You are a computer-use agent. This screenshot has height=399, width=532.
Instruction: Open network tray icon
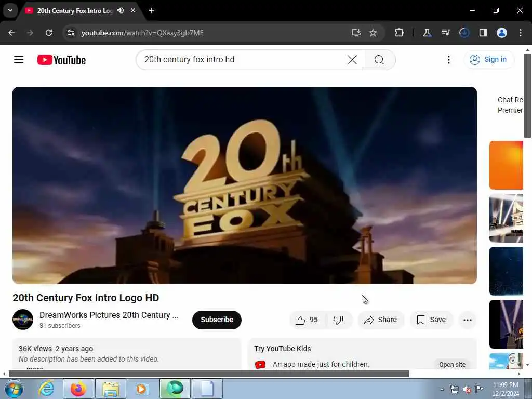(x=454, y=389)
